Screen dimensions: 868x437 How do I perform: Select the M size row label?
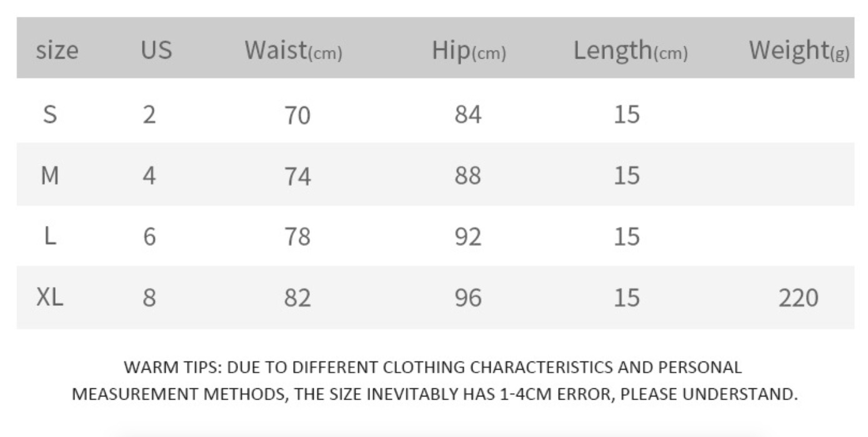tap(49, 176)
